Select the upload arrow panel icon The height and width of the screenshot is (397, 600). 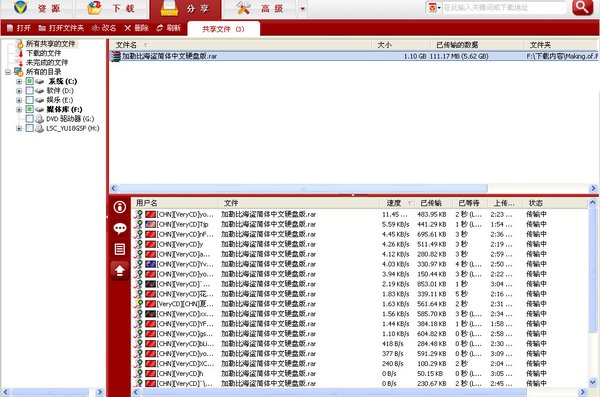coord(120,271)
